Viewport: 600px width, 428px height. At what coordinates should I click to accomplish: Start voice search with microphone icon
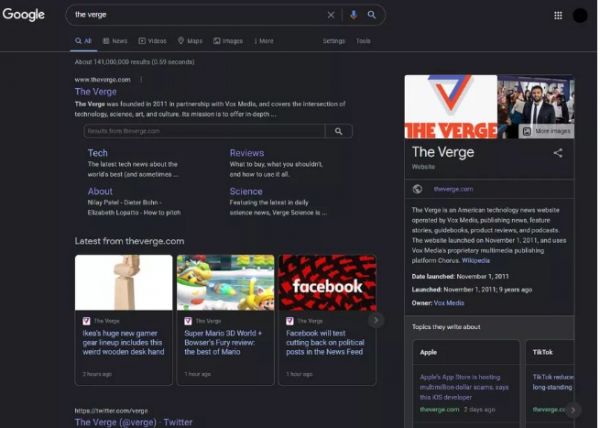coord(353,15)
